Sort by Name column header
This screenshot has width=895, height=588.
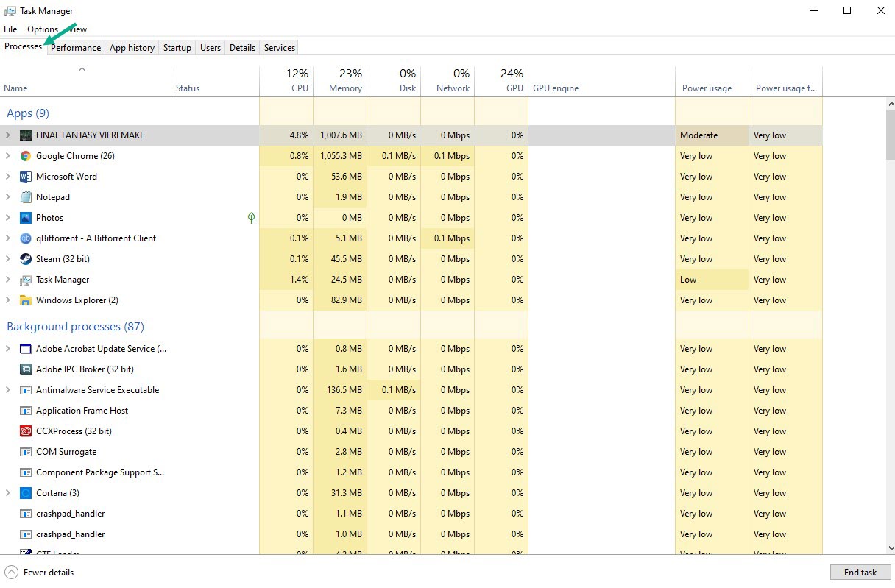point(85,81)
